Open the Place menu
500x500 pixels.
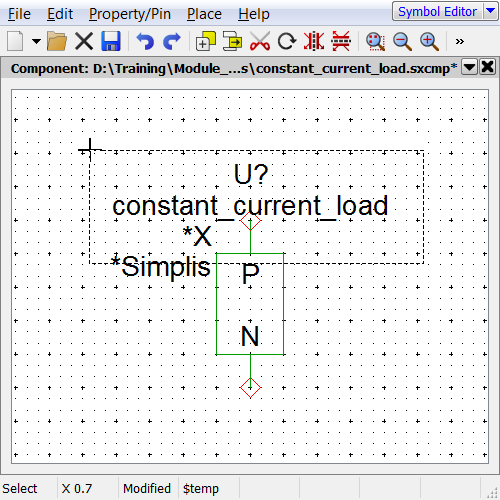point(204,14)
